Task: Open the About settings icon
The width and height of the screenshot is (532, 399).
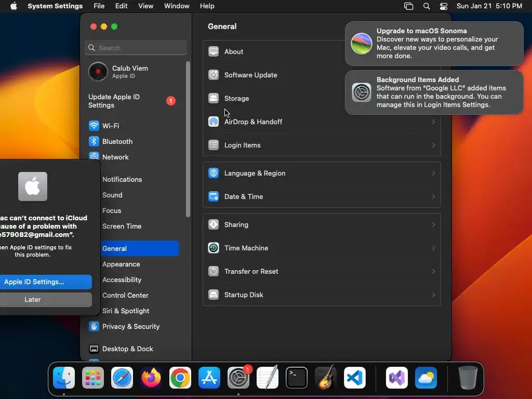Action: [214, 51]
